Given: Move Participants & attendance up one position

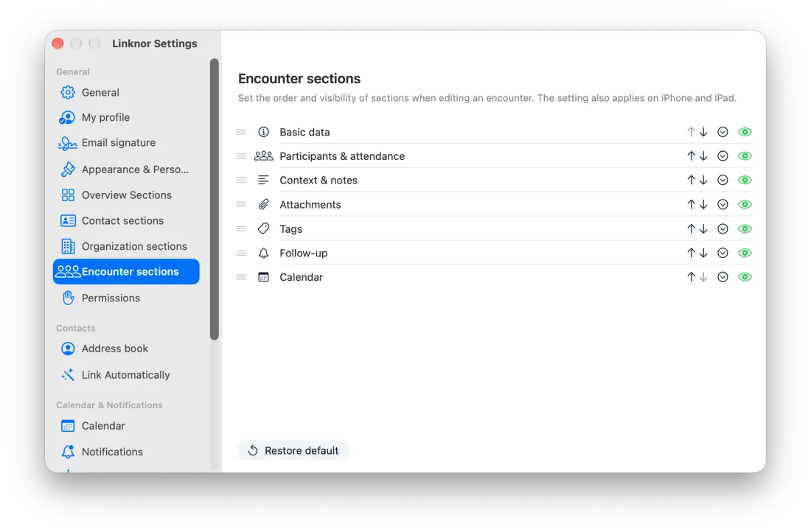Looking at the screenshot, I should 691,156.
